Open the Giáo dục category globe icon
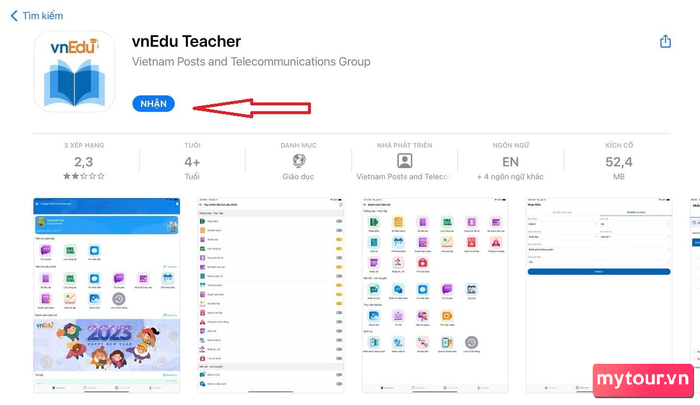 pos(299,160)
